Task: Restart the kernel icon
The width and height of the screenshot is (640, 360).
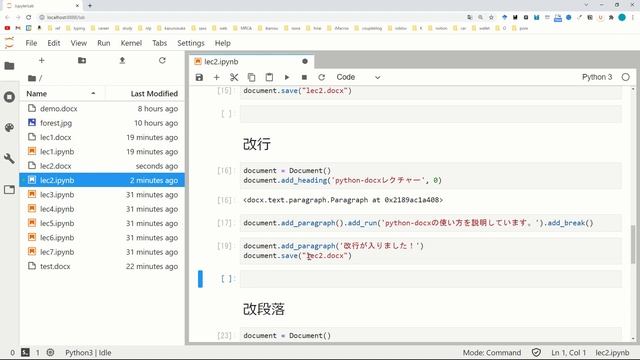Action: (322, 77)
